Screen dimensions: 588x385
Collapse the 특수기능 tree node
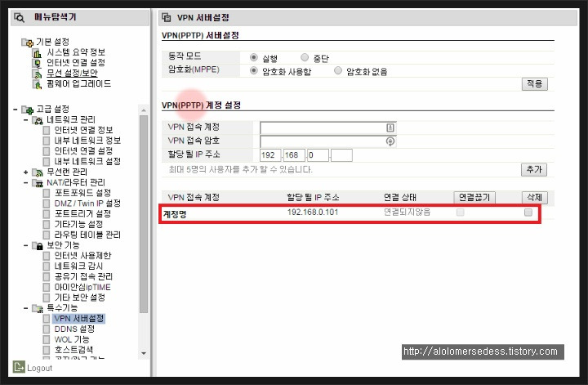[25, 308]
